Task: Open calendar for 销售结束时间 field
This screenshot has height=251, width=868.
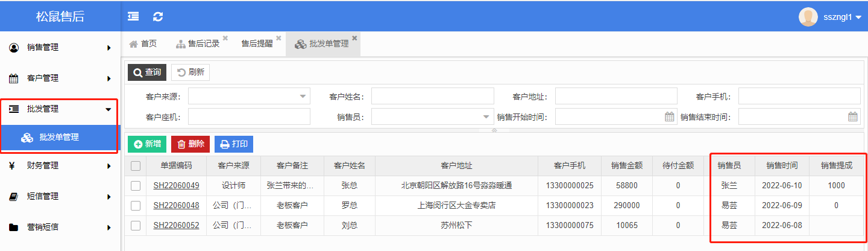Action: (x=853, y=117)
